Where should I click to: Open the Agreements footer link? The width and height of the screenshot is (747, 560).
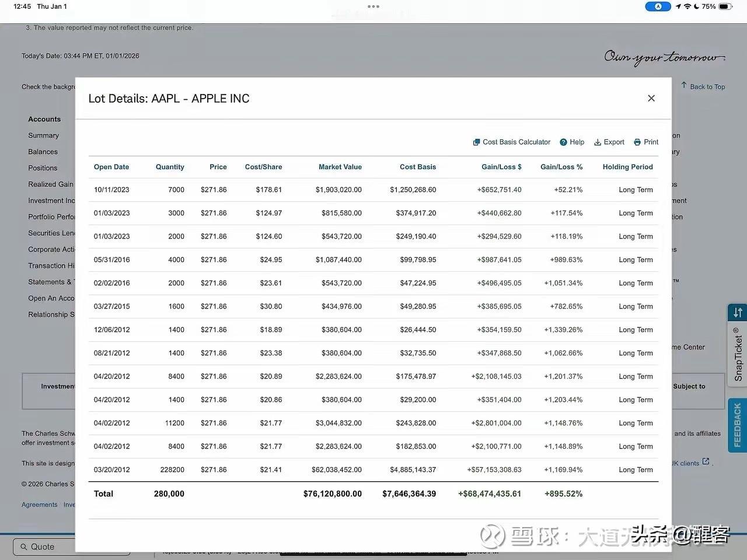(x=40, y=505)
